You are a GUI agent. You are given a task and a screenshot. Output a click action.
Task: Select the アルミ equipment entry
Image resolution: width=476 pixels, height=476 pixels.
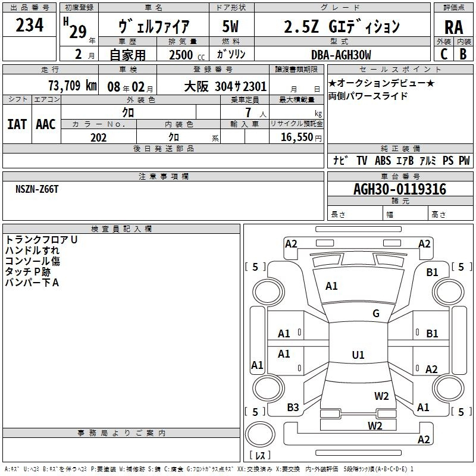[428, 160]
